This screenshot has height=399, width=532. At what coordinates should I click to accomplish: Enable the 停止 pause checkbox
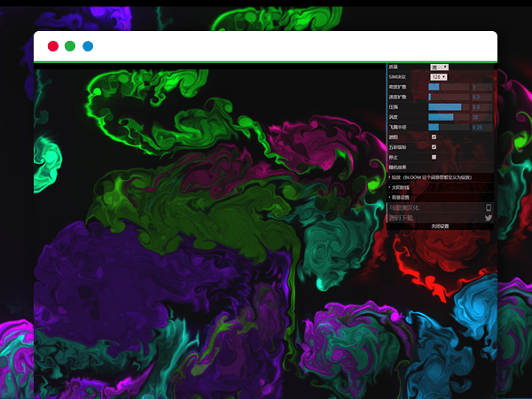pyautogui.click(x=434, y=157)
